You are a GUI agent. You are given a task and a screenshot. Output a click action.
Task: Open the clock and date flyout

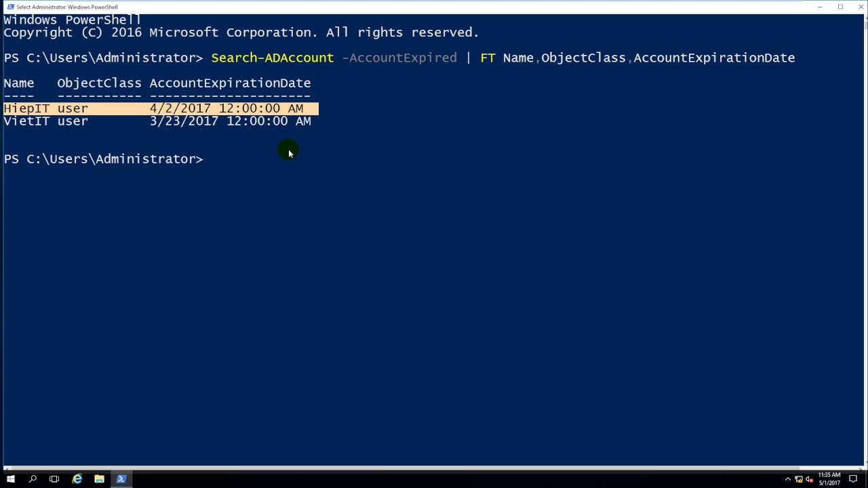pyautogui.click(x=829, y=479)
